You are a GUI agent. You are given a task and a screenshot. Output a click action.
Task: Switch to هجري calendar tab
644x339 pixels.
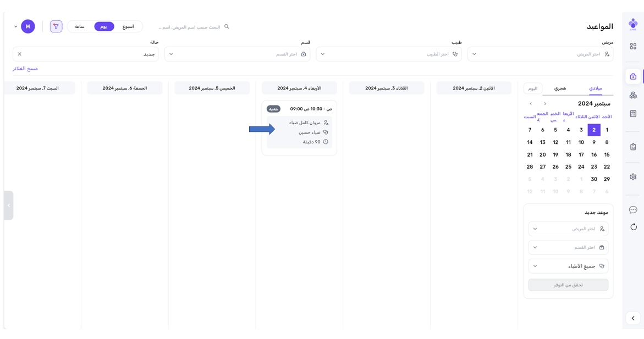click(560, 88)
